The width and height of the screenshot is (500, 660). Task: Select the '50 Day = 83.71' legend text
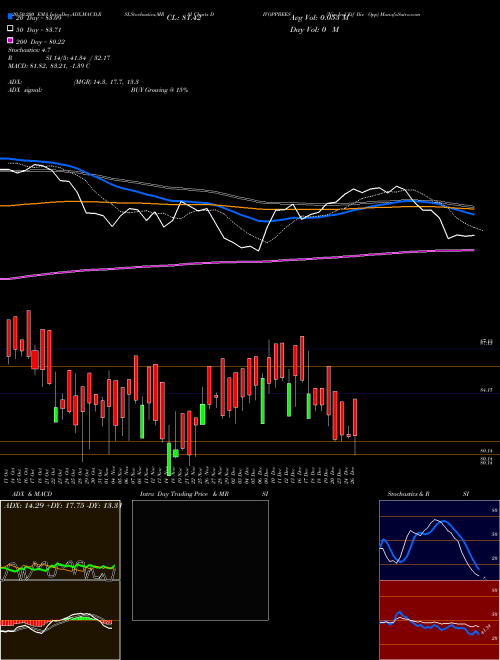[38, 29]
